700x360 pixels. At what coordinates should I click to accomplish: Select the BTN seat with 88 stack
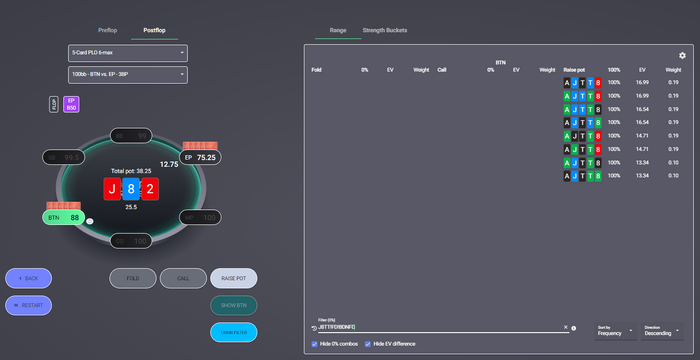63,218
